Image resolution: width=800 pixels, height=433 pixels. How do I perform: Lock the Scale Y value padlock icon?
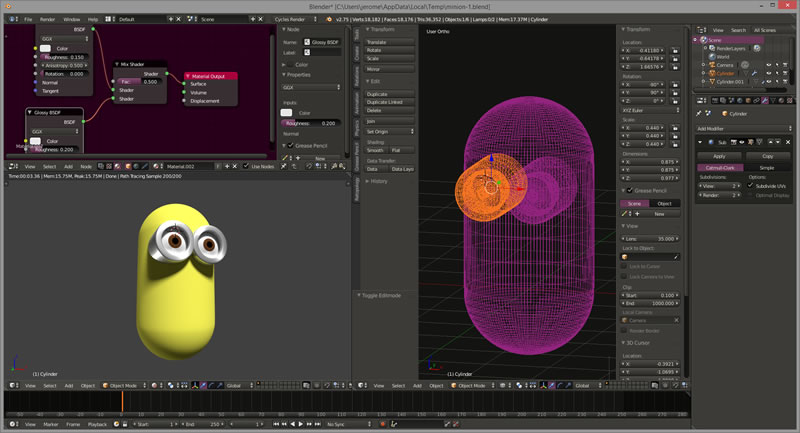click(x=675, y=136)
